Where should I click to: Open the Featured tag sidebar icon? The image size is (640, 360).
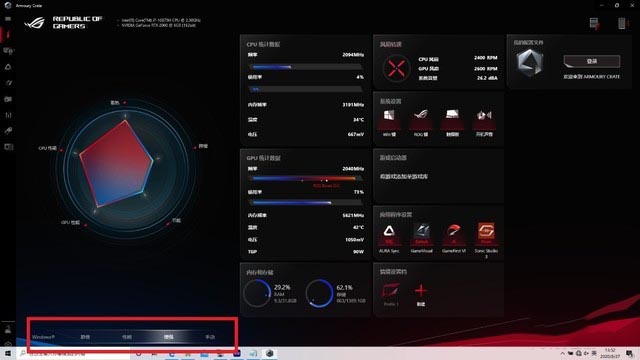(x=8, y=131)
